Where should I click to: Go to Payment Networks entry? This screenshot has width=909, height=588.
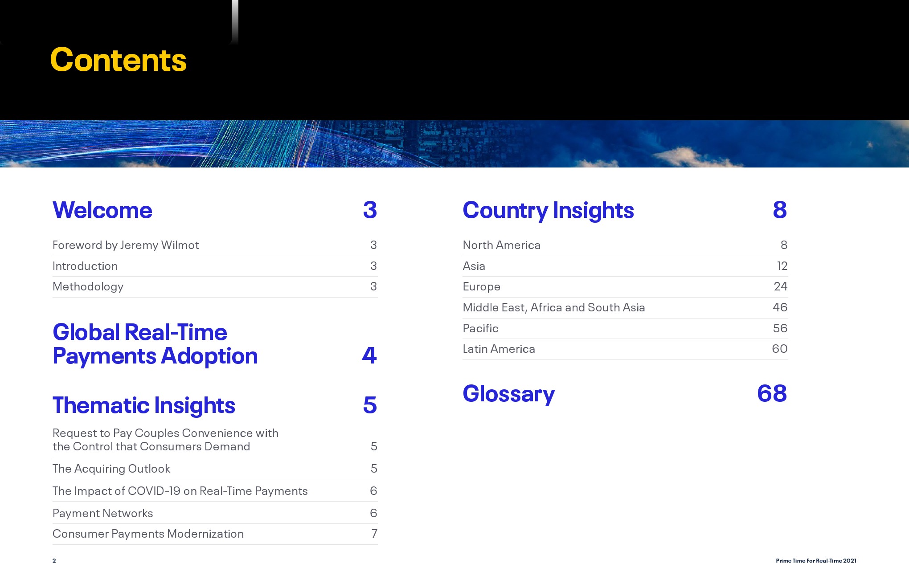point(102,513)
